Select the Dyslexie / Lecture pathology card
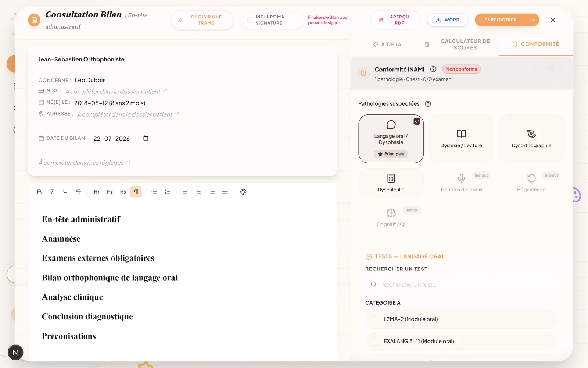Screen dimensions: 588x368 [x=461, y=139]
